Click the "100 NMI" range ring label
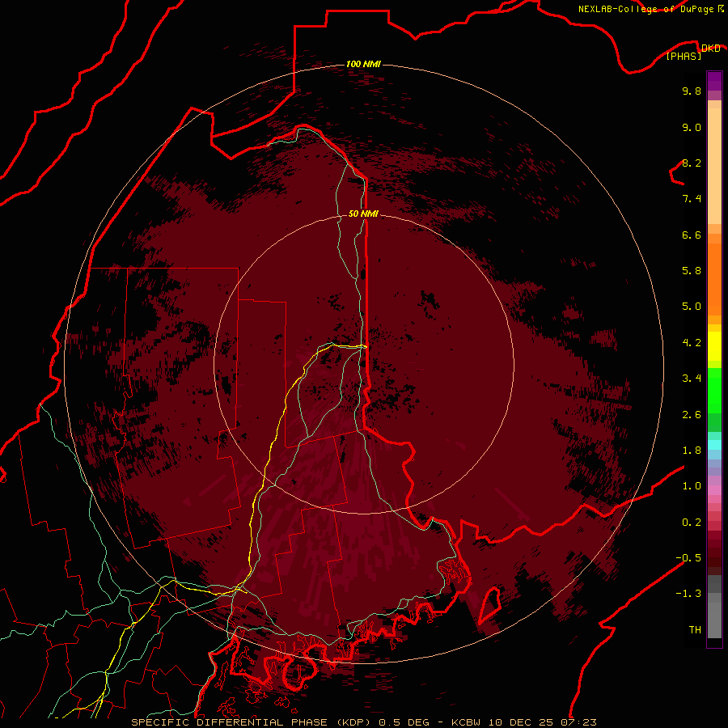 click(x=363, y=64)
